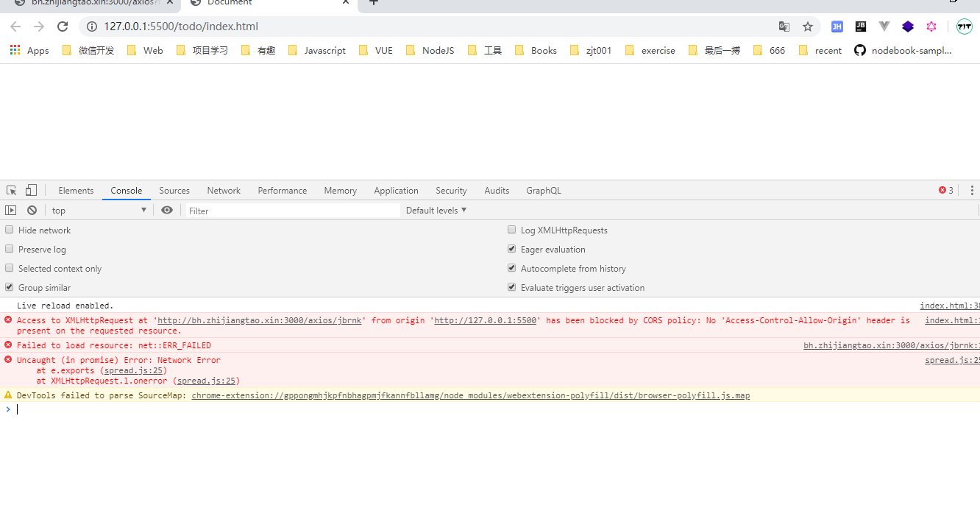Open the user profile avatar
Viewport: 980px width, 508px height.
point(965,27)
